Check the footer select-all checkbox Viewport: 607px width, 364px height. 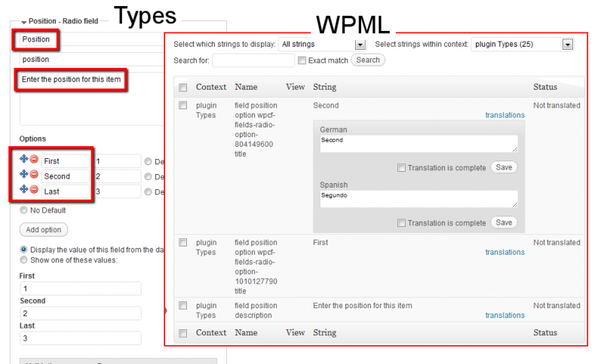(183, 333)
